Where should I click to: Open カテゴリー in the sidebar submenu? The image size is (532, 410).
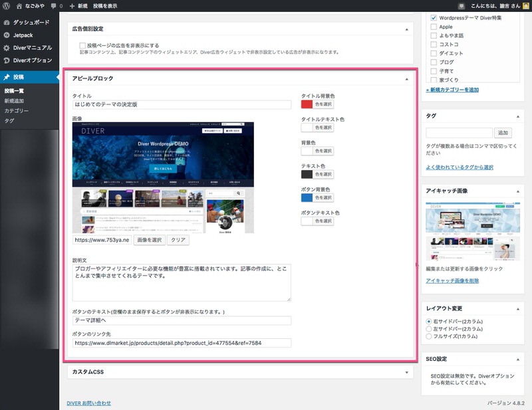(x=17, y=111)
